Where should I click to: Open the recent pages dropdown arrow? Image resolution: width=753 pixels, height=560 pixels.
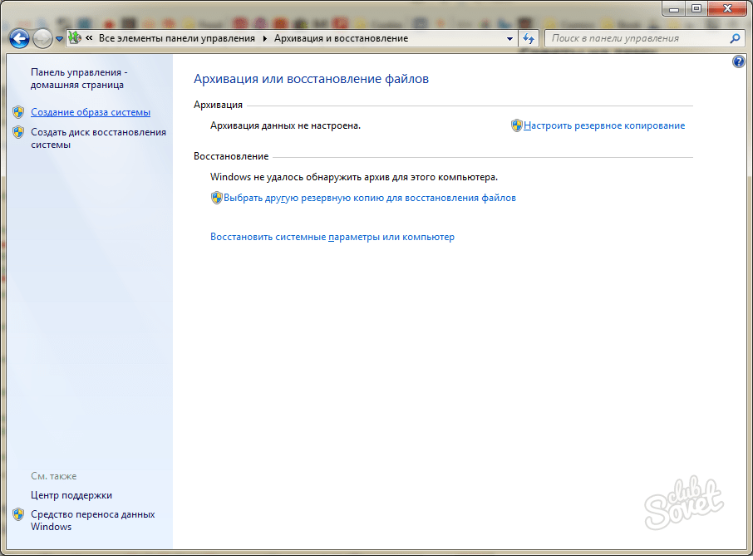point(60,39)
